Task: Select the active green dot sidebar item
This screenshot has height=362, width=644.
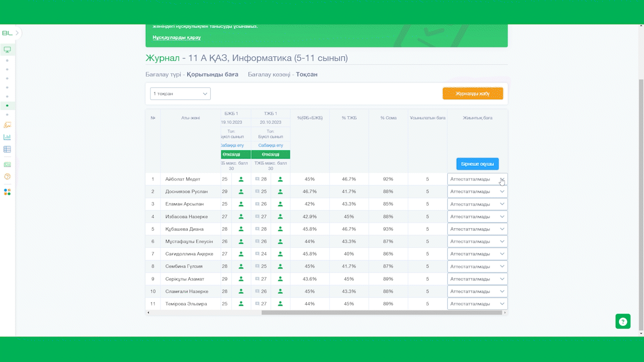Action: [7, 106]
